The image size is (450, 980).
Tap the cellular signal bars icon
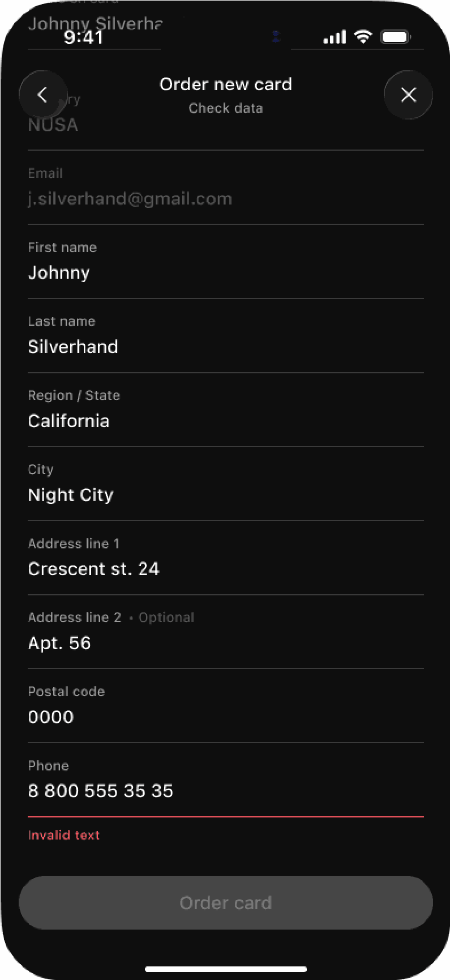click(x=335, y=37)
